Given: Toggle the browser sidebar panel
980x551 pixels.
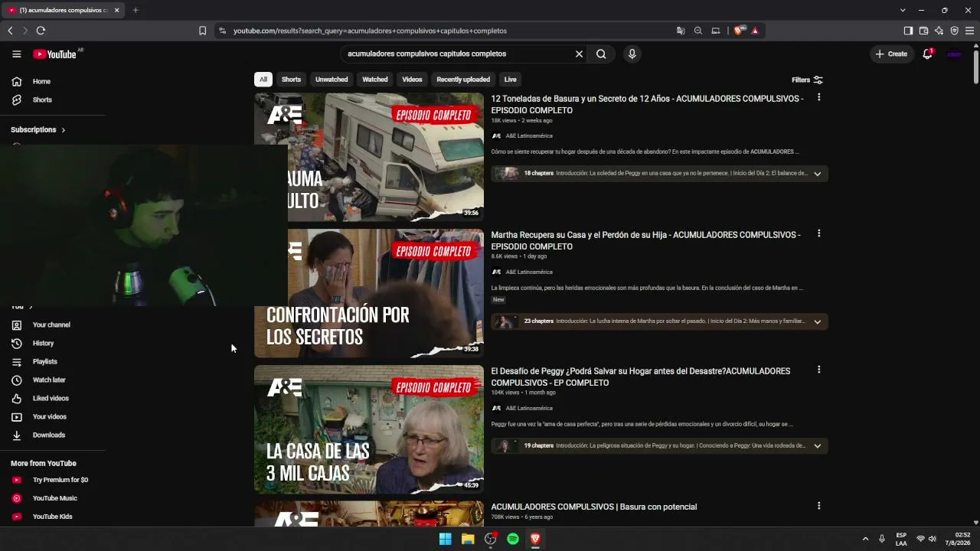Looking at the screenshot, I should pos(908,31).
